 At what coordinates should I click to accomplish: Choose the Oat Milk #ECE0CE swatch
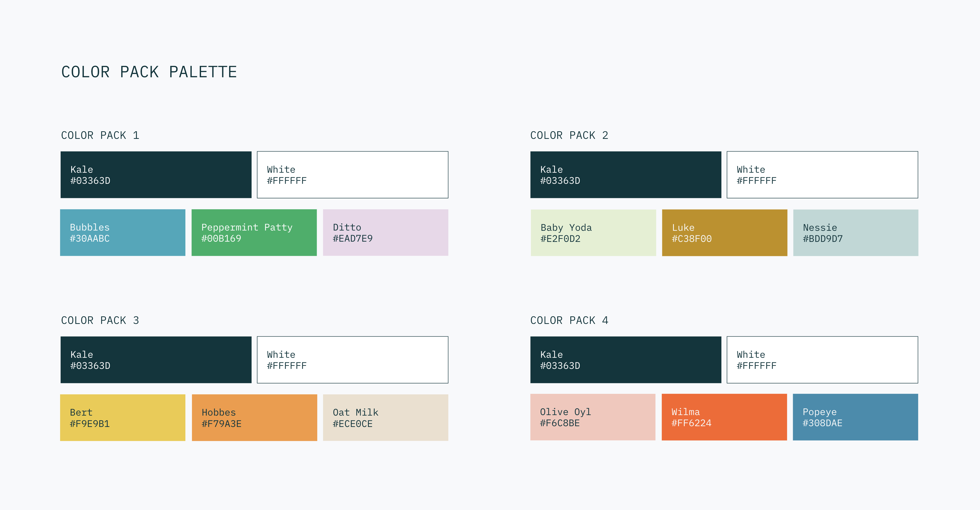(385, 418)
